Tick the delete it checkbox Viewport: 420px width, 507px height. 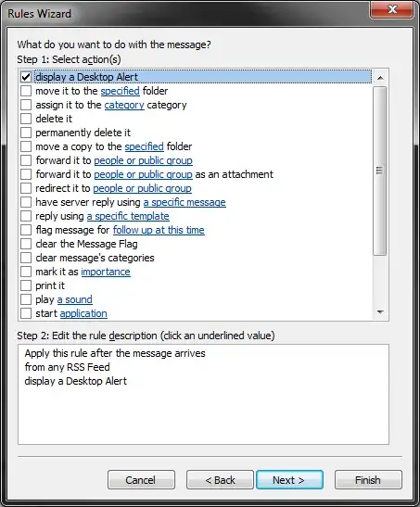click(x=26, y=119)
